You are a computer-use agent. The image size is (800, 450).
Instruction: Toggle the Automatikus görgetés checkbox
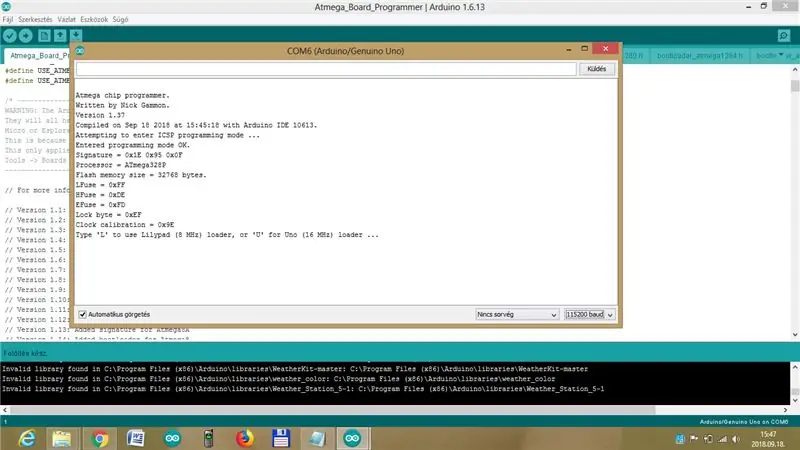83,314
